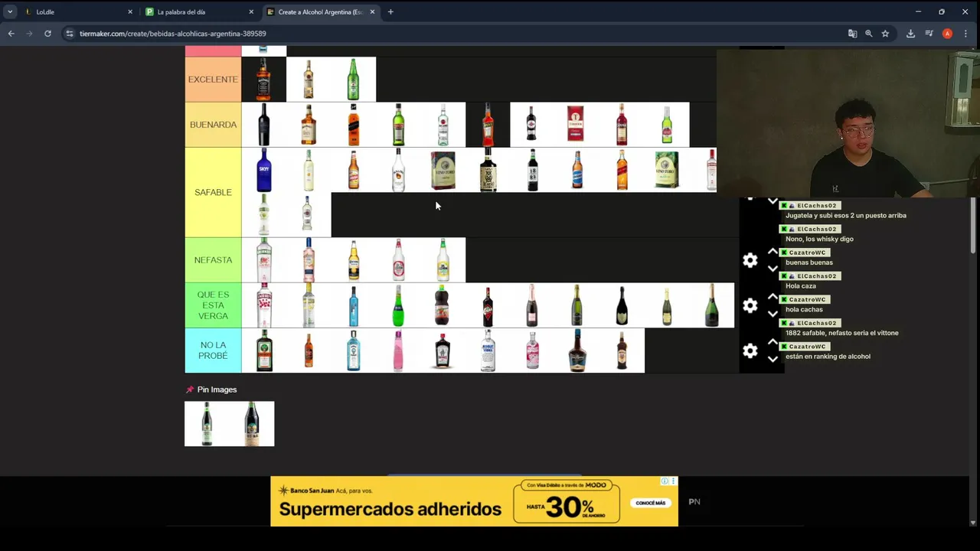Close the La palabra del día tab

click(251, 11)
